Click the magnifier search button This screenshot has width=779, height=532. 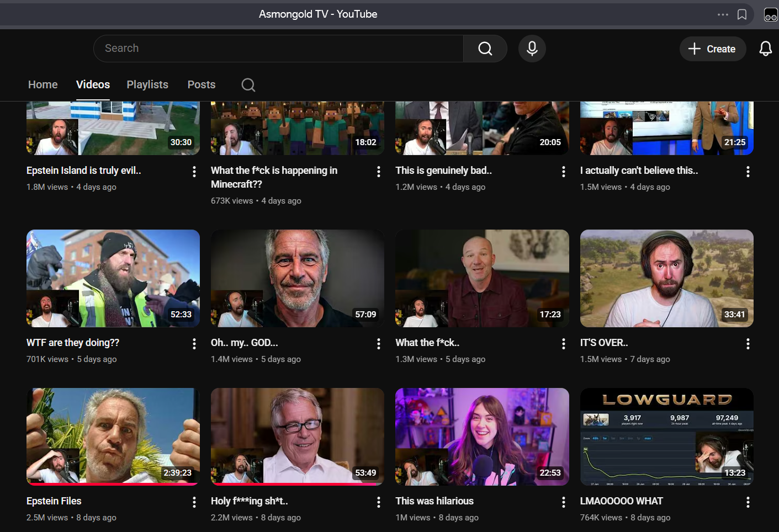coord(485,49)
